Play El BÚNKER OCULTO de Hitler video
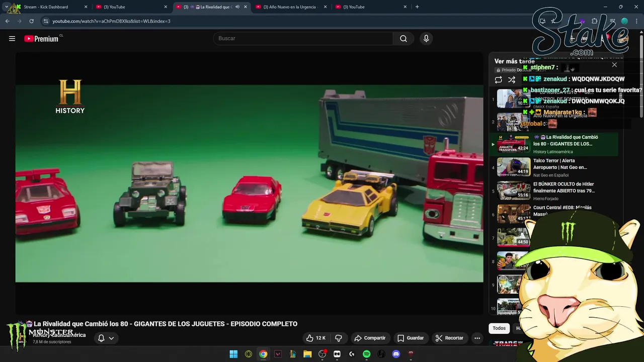Screen dimensions: 644x362 (564, 188)
